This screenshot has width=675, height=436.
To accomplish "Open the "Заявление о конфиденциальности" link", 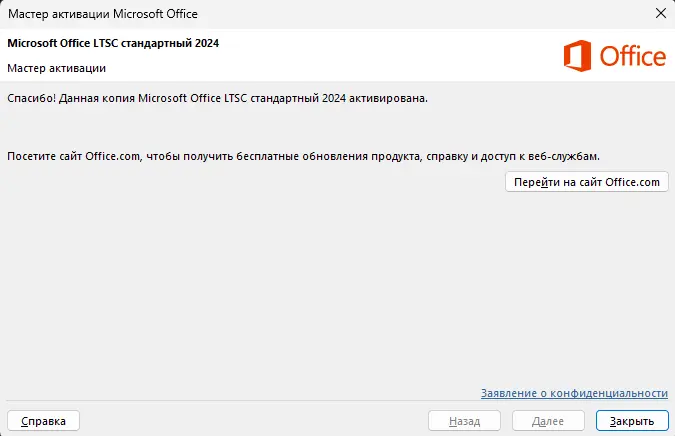I will click(573, 393).
